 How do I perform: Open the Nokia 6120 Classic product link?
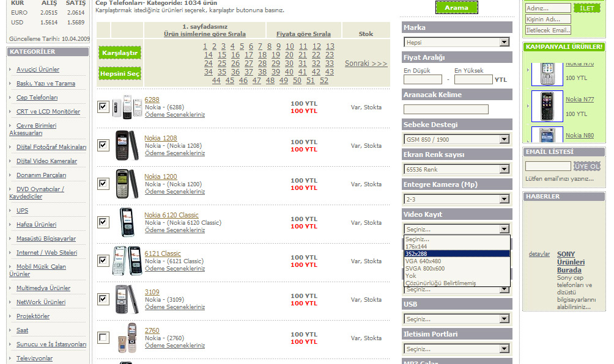(x=171, y=215)
